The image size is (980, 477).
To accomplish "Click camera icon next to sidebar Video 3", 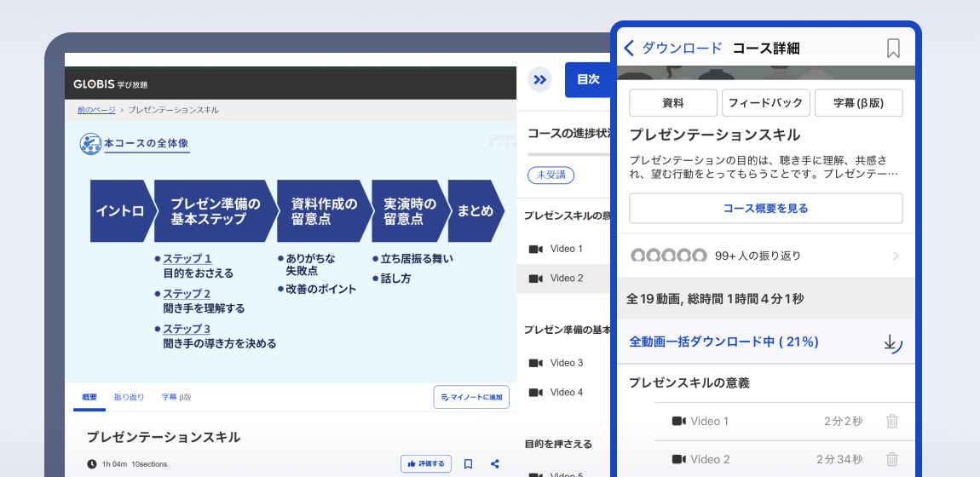I will tap(536, 363).
